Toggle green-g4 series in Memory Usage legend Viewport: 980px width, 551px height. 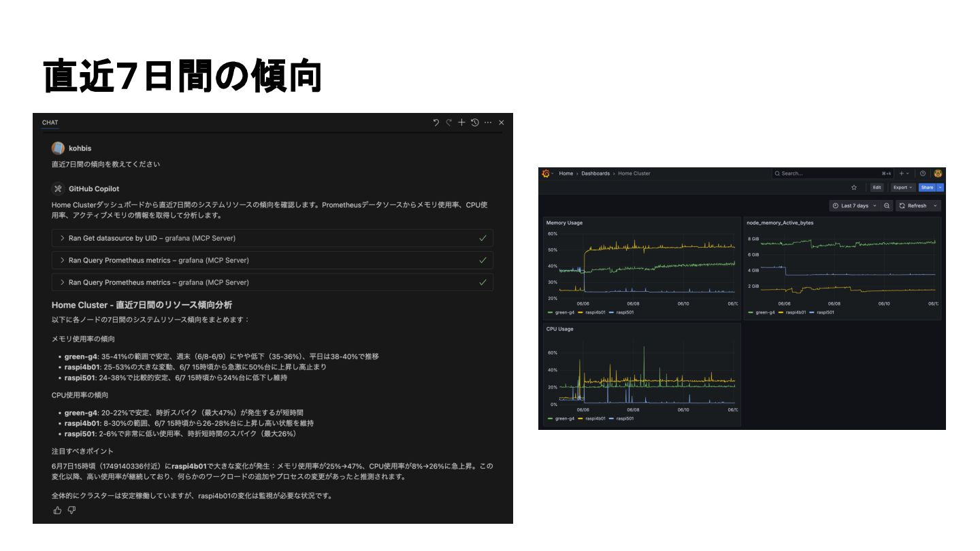click(561, 312)
